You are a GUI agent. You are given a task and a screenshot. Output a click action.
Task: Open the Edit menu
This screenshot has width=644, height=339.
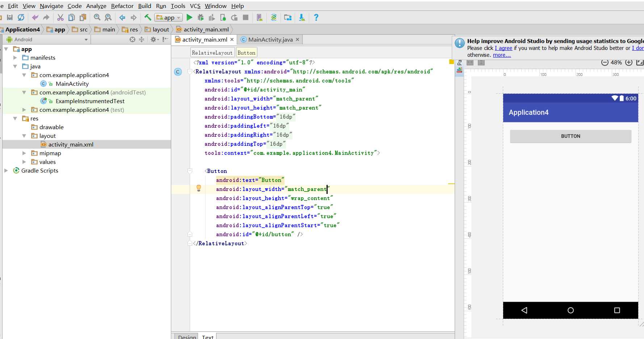(x=13, y=6)
